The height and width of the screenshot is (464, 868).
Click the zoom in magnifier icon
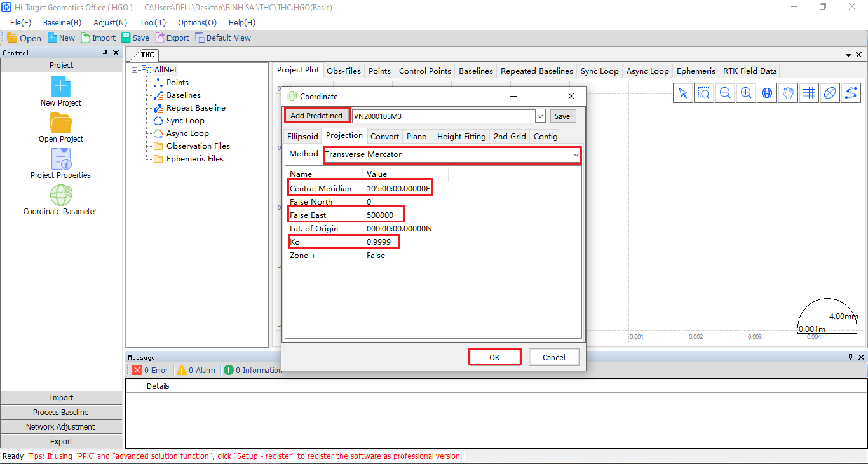[746, 93]
